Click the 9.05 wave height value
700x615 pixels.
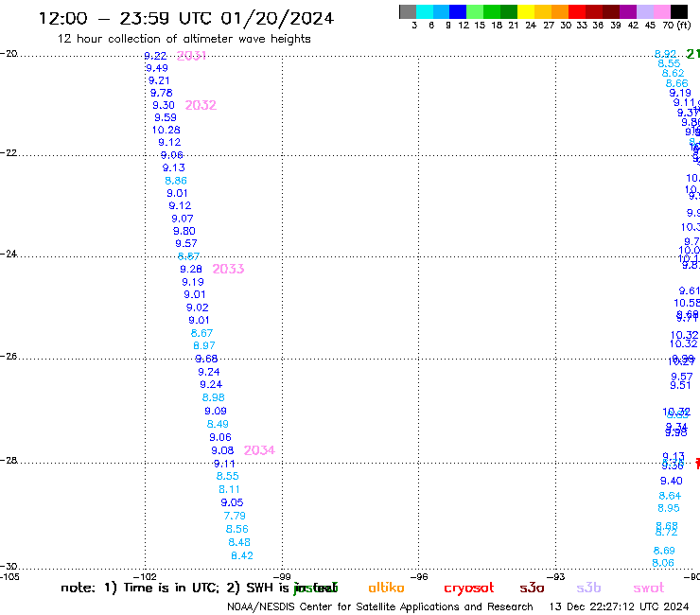(232, 503)
